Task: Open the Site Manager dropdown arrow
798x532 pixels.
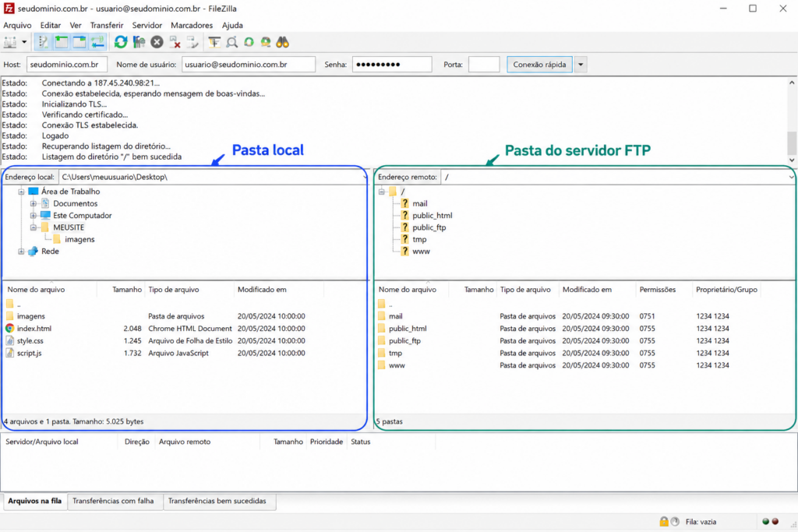Action: (x=24, y=43)
